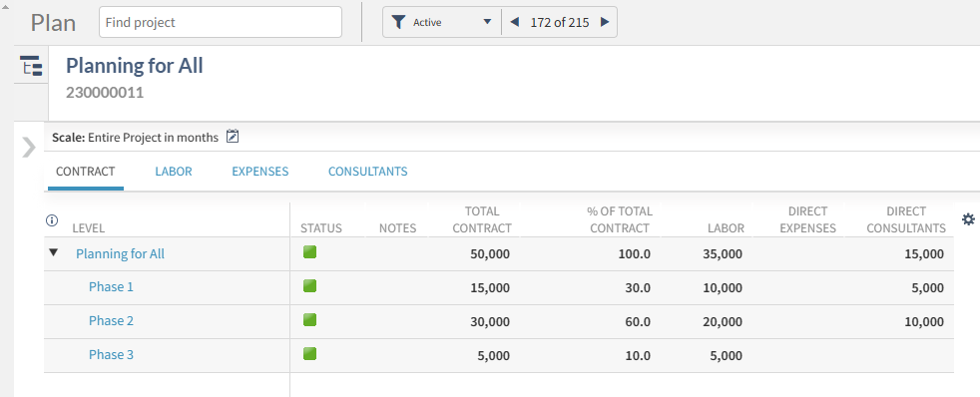Click the filter funnel icon
The width and height of the screenshot is (980, 397).
click(x=399, y=23)
